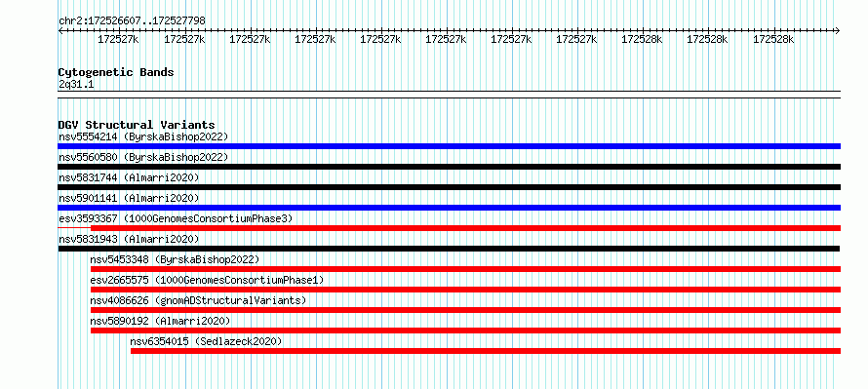Click the Cytogenetic Bands track title

(116, 72)
